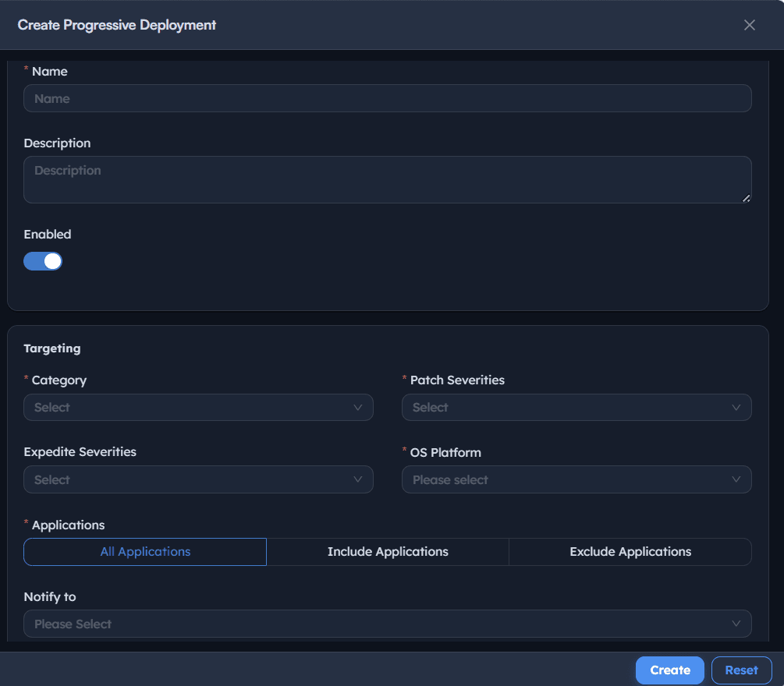Open the OS Platform dropdown
Image resolution: width=784 pixels, height=686 pixels.
tap(576, 479)
